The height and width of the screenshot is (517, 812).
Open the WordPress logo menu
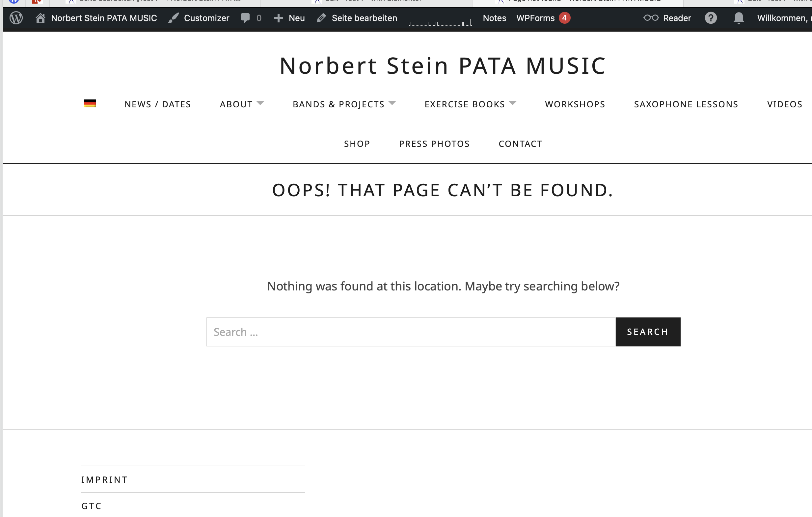click(x=16, y=18)
